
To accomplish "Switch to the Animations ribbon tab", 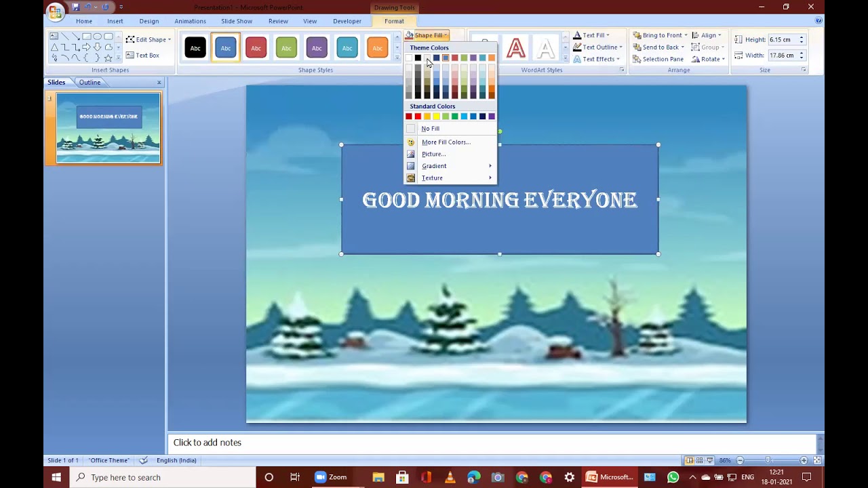I will click(x=190, y=21).
